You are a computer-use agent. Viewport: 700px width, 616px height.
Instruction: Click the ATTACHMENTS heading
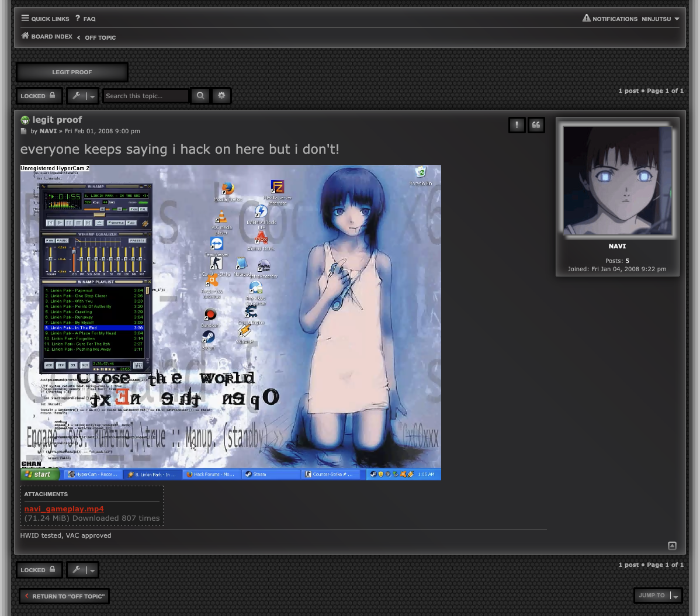pos(46,494)
